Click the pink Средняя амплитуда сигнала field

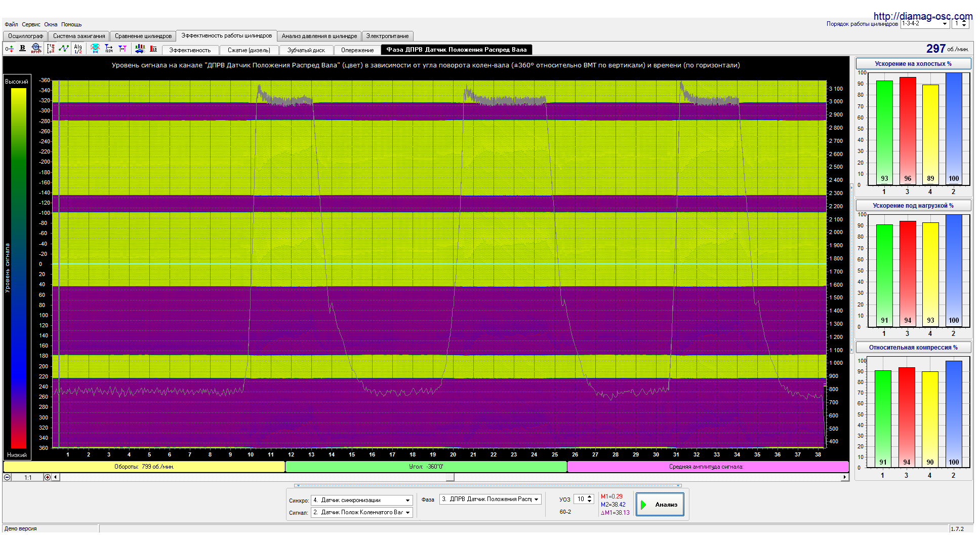tap(708, 467)
